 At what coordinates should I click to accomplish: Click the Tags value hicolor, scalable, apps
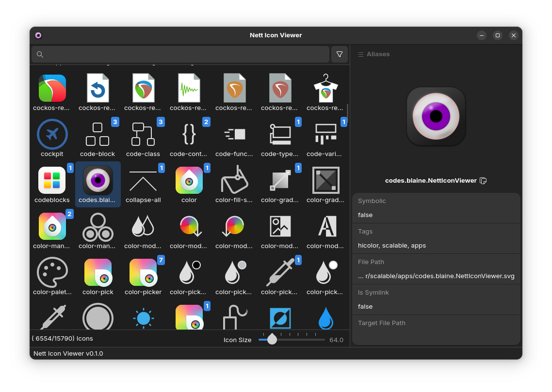[392, 245]
